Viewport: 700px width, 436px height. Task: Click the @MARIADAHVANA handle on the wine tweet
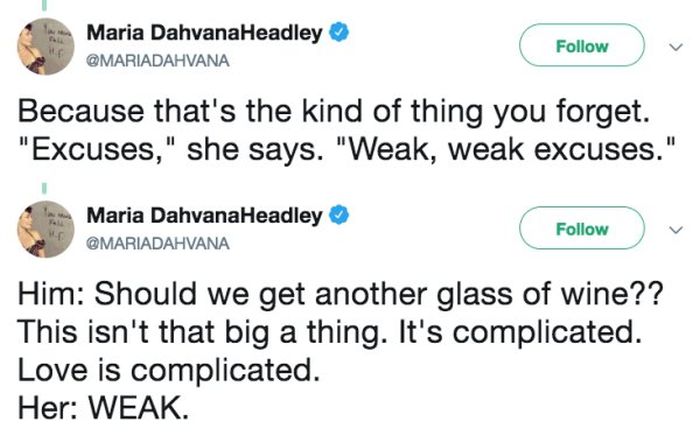158,244
